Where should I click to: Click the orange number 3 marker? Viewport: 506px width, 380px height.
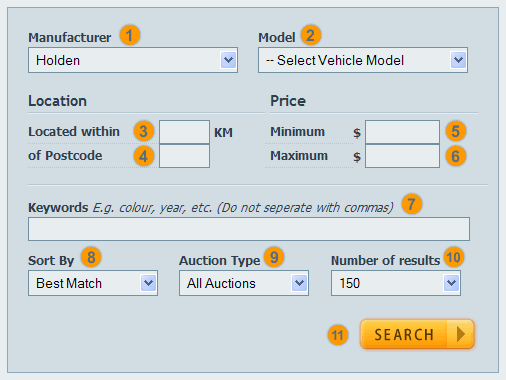click(x=144, y=131)
